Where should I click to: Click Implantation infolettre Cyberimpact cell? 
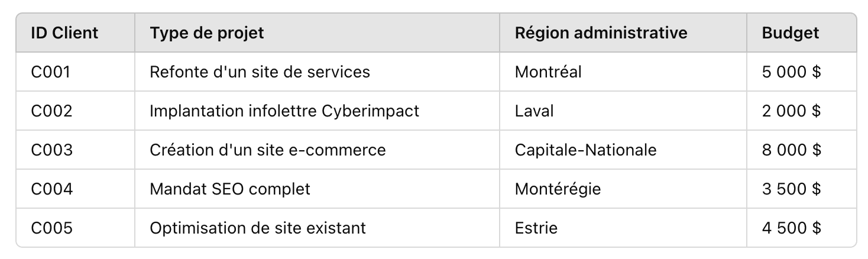pos(317,111)
